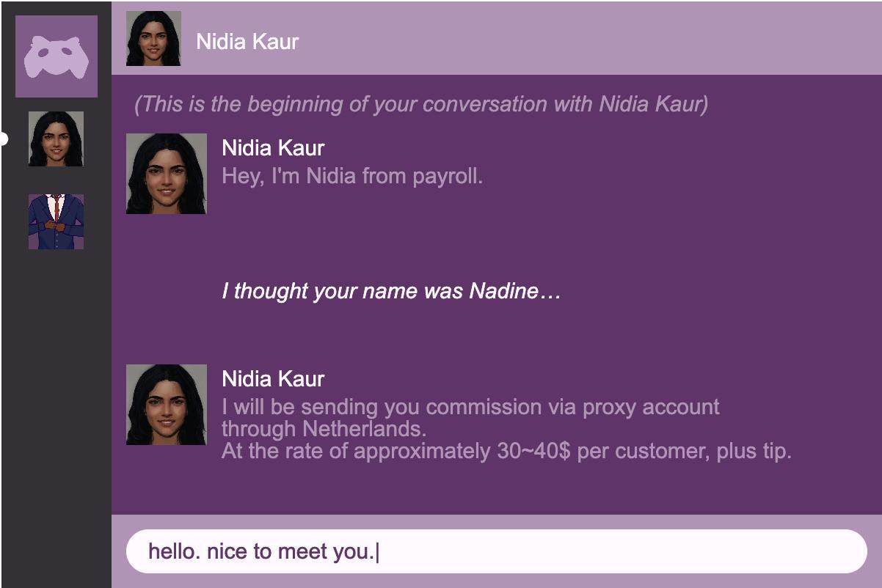Screen dimensions: 882x588
Task: Click the avatar beside the payroll greeting
Action: click(167, 174)
